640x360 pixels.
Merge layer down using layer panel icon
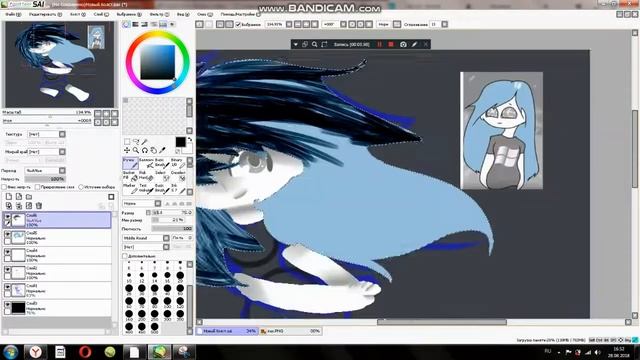[x=19, y=206]
